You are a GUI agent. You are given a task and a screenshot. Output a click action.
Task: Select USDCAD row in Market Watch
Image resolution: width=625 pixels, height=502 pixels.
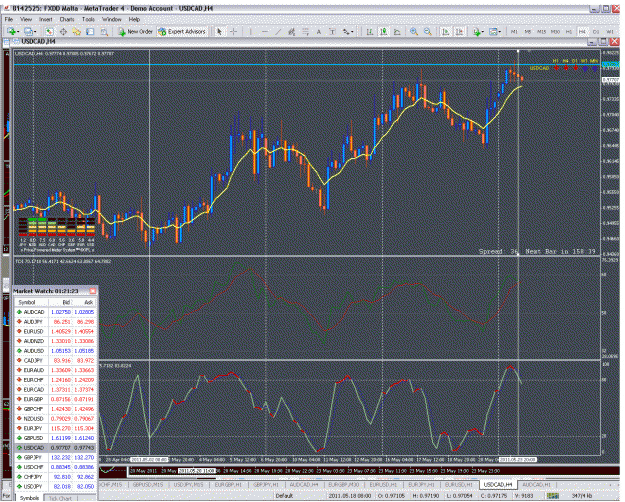(x=55, y=448)
